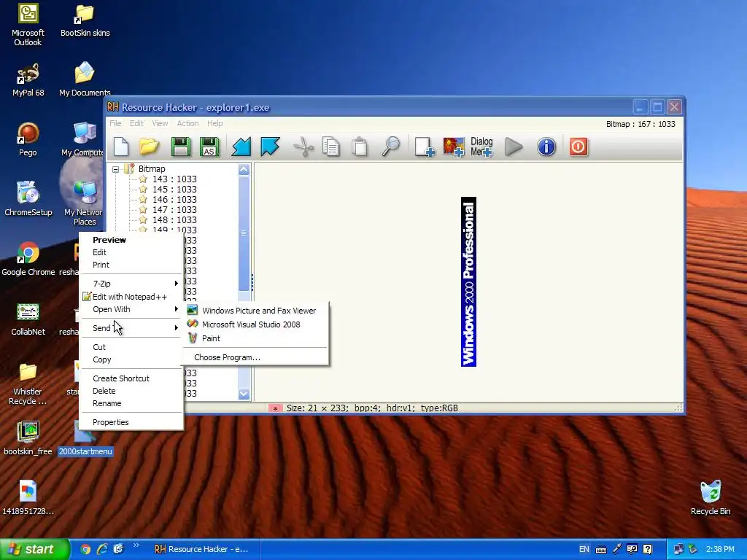Click the New blank script toolbar icon
The image size is (747, 560).
pyautogui.click(x=121, y=147)
